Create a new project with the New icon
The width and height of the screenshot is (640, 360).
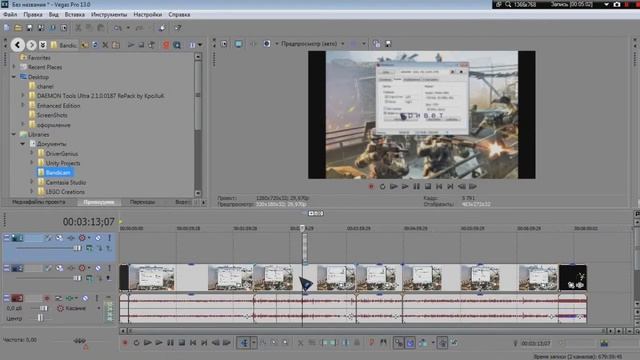click(7, 28)
